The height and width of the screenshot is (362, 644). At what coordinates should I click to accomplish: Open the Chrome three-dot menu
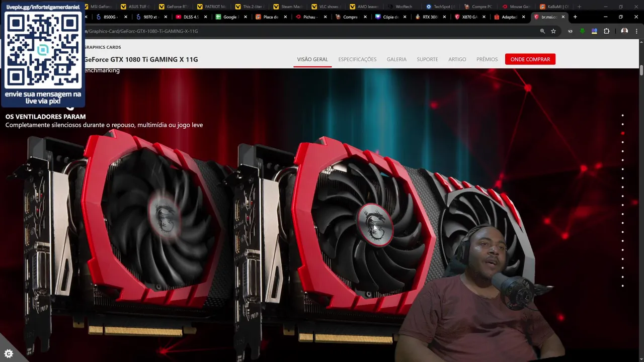point(637,31)
